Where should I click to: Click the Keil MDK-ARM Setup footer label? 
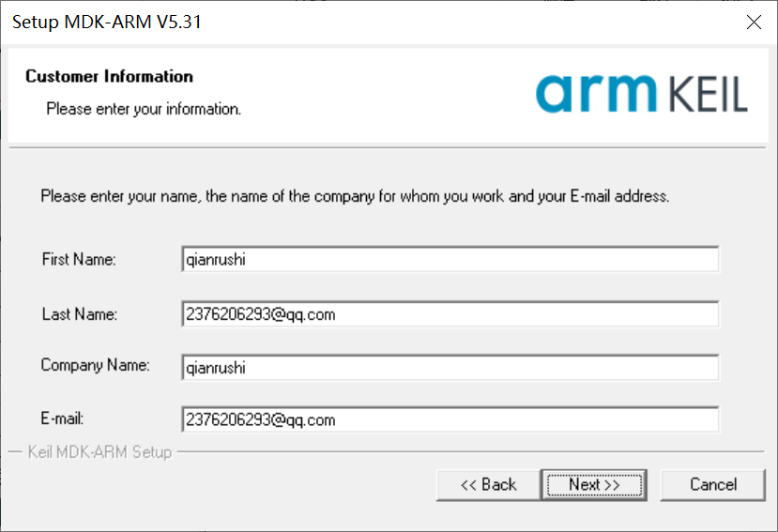(x=99, y=452)
